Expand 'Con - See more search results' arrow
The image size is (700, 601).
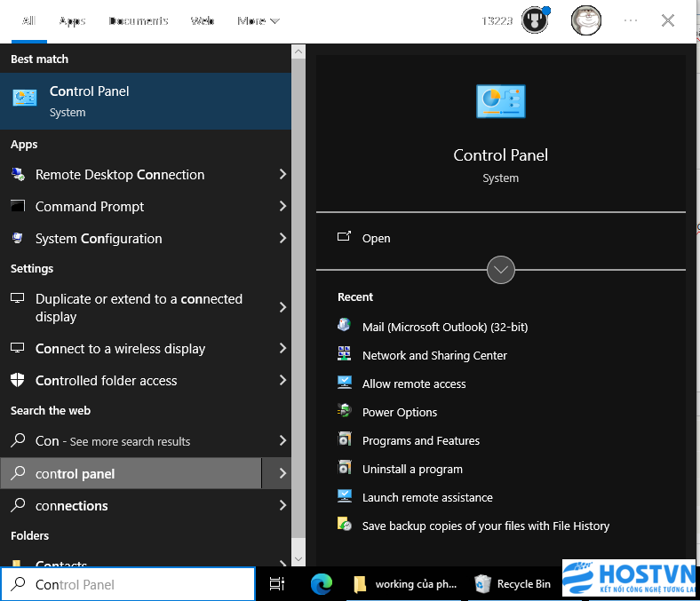282,440
